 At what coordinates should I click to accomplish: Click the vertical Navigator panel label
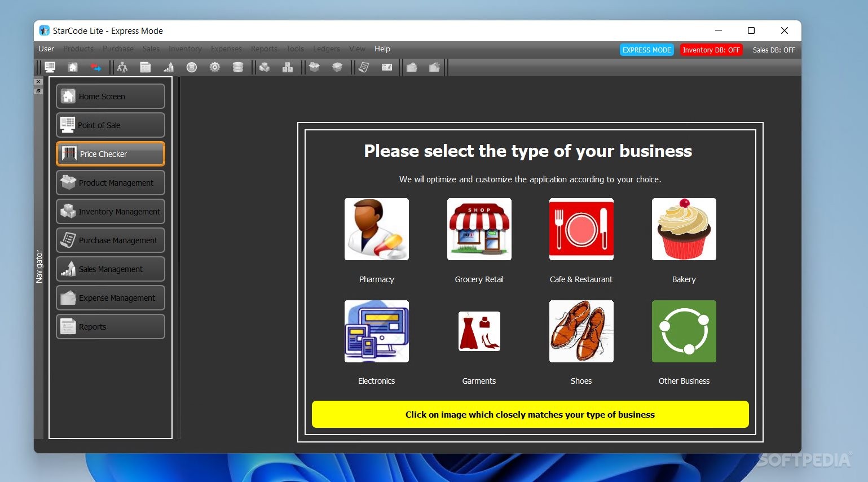(x=39, y=266)
